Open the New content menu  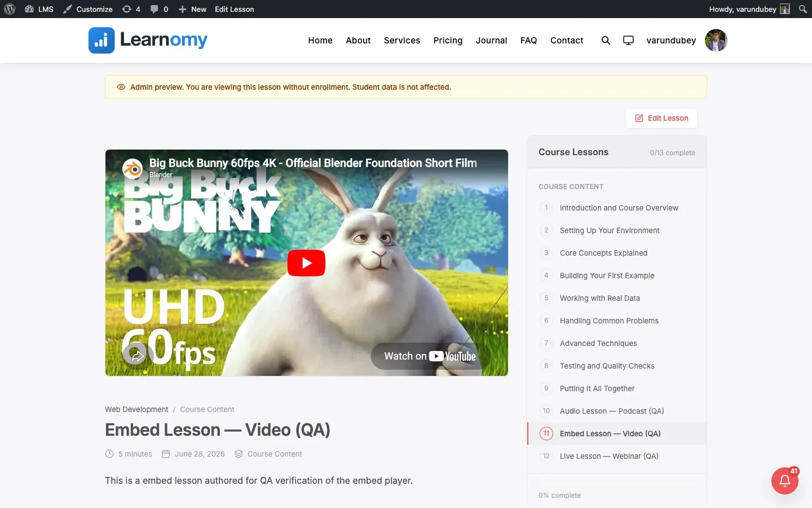(192, 9)
